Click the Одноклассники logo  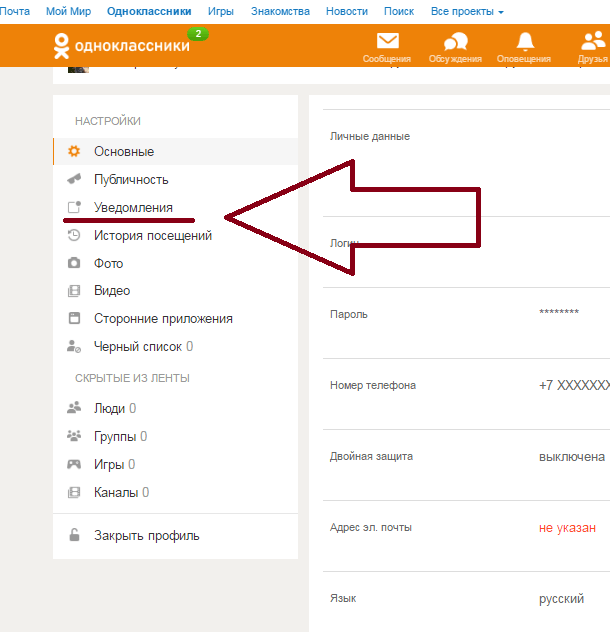[x=121, y=46]
